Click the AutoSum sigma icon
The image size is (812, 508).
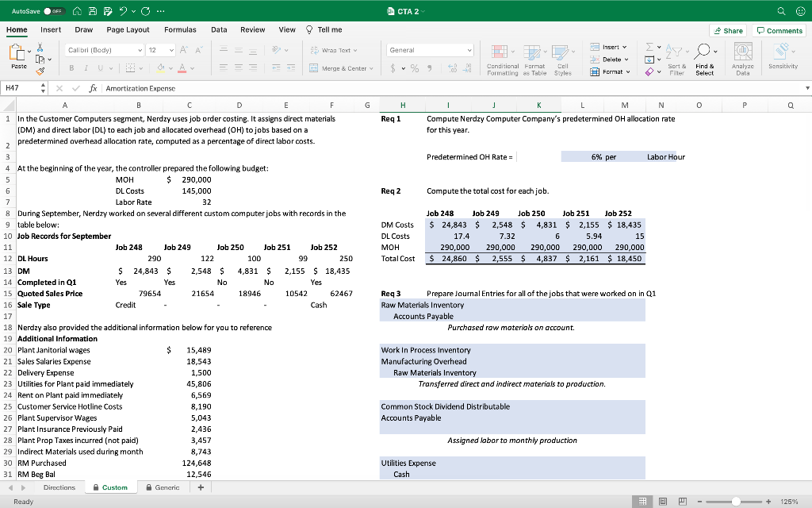pyautogui.click(x=649, y=47)
